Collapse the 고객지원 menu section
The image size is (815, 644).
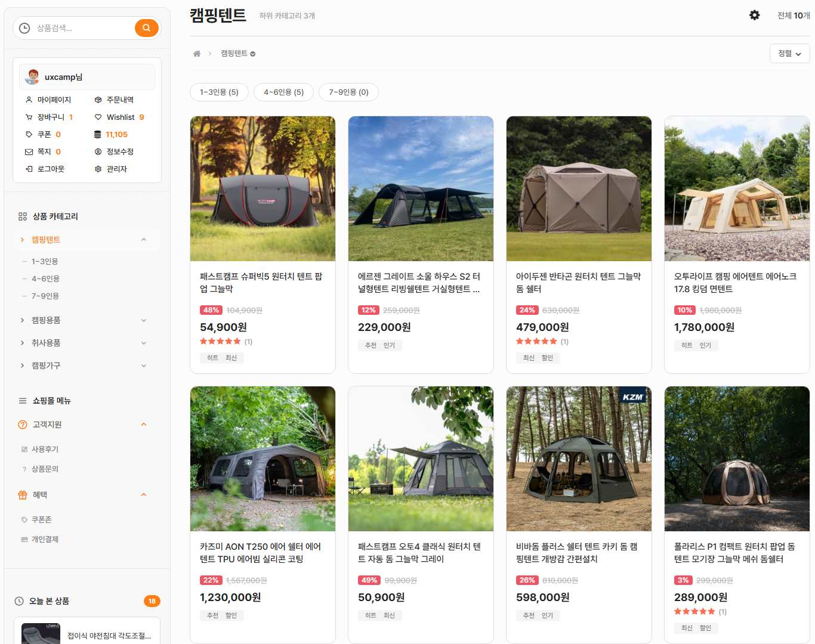coord(144,425)
